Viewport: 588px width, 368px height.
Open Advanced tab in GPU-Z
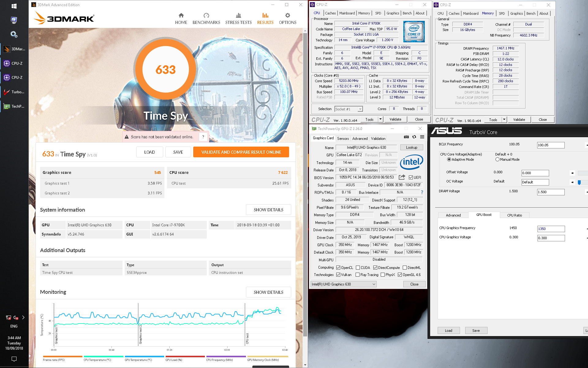click(x=360, y=139)
